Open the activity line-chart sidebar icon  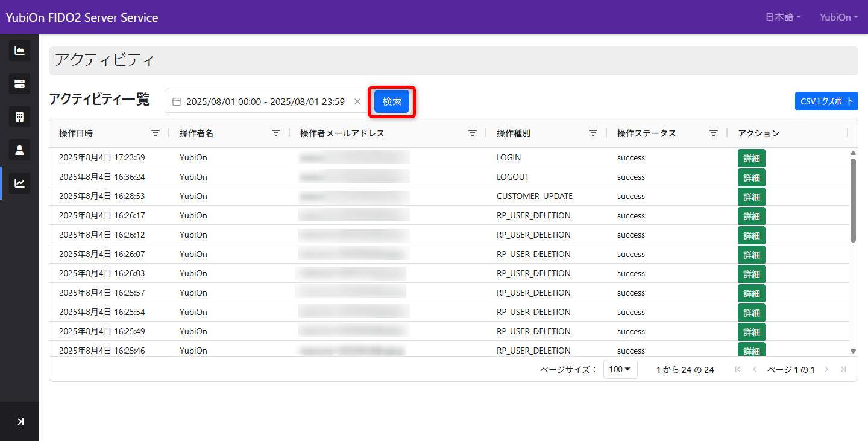coord(19,183)
